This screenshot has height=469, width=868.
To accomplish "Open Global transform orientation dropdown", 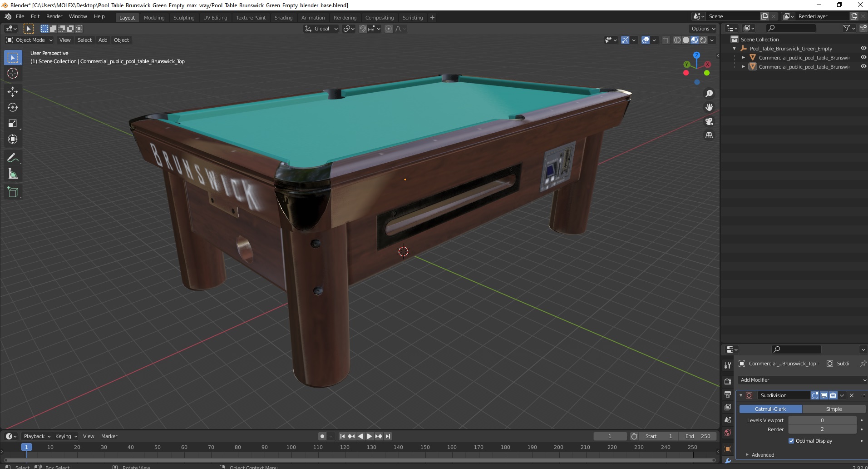I will 321,29.
